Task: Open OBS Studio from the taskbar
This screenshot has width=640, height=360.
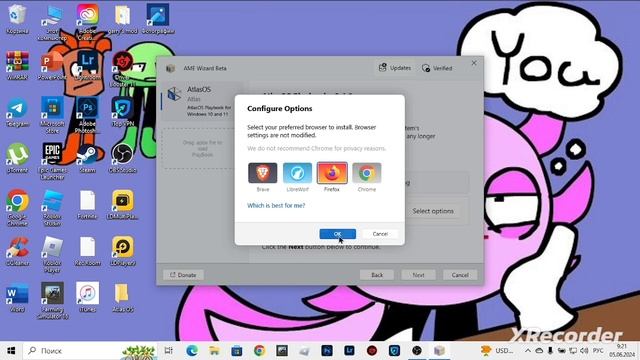Action: [416, 351]
